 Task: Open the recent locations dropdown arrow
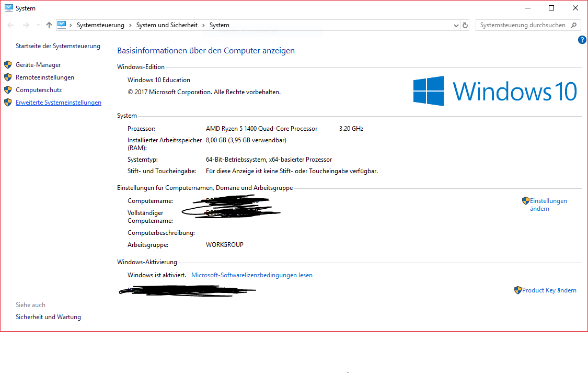pyautogui.click(x=38, y=25)
